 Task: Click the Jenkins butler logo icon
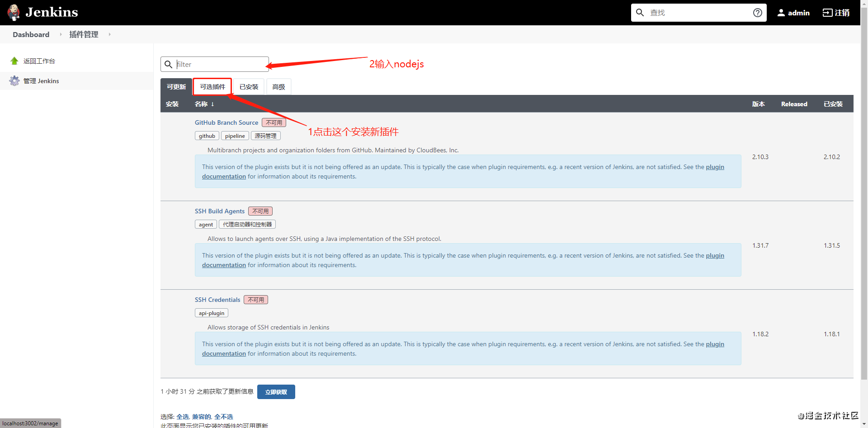coord(14,12)
